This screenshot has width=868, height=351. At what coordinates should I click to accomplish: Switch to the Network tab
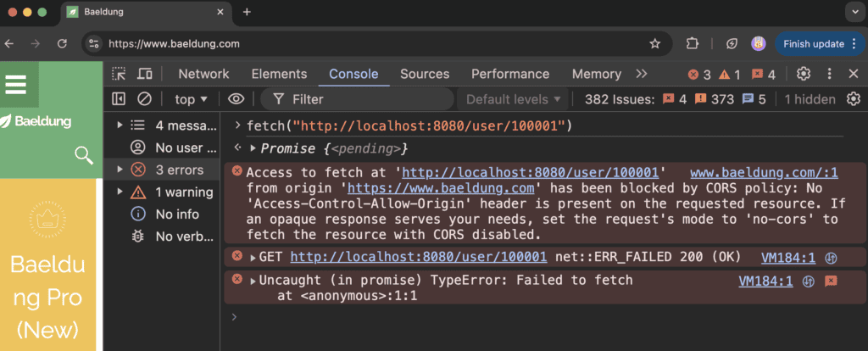pyautogui.click(x=203, y=74)
